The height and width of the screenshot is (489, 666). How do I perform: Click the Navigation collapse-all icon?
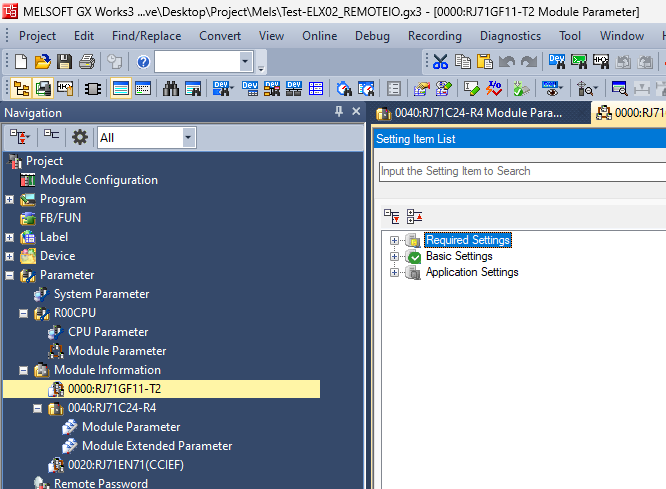pyautogui.click(x=51, y=134)
